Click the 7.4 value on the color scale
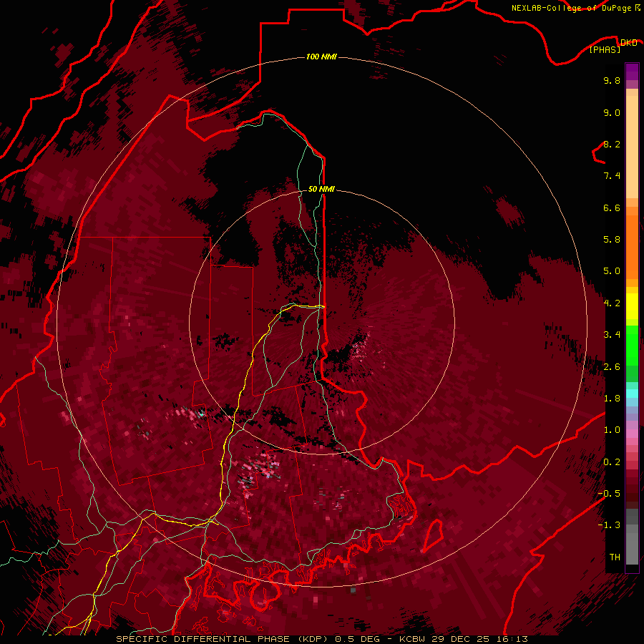The height and width of the screenshot is (644, 644). tap(612, 176)
